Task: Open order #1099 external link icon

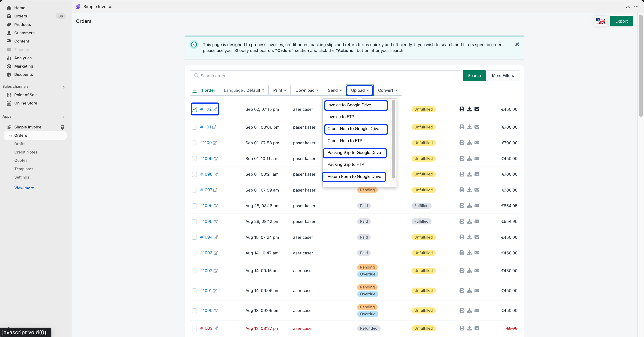Action: point(216,159)
